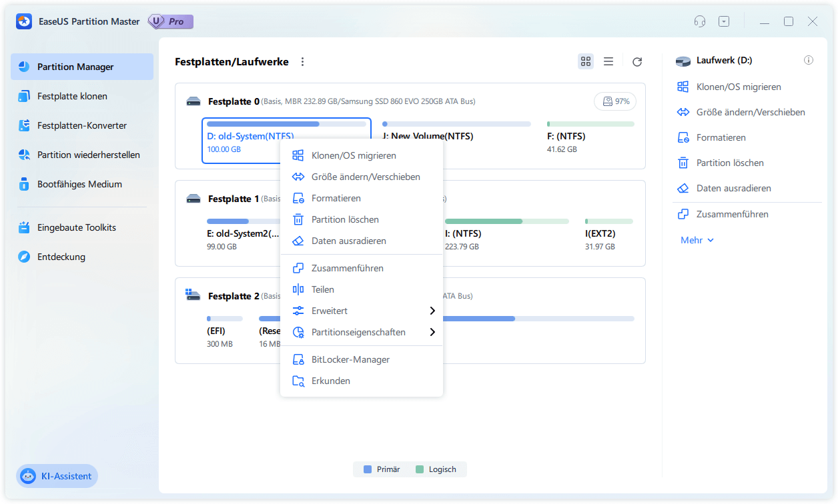Select Erkunden from the context menu
Image resolution: width=838 pixels, height=504 pixels.
(x=331, y=381)
